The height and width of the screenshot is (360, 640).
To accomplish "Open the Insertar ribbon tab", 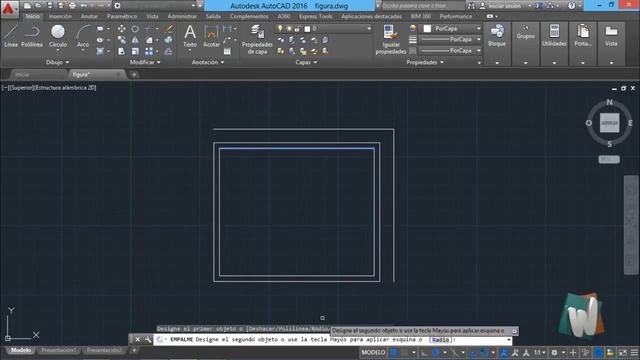I will click(60, 16).
